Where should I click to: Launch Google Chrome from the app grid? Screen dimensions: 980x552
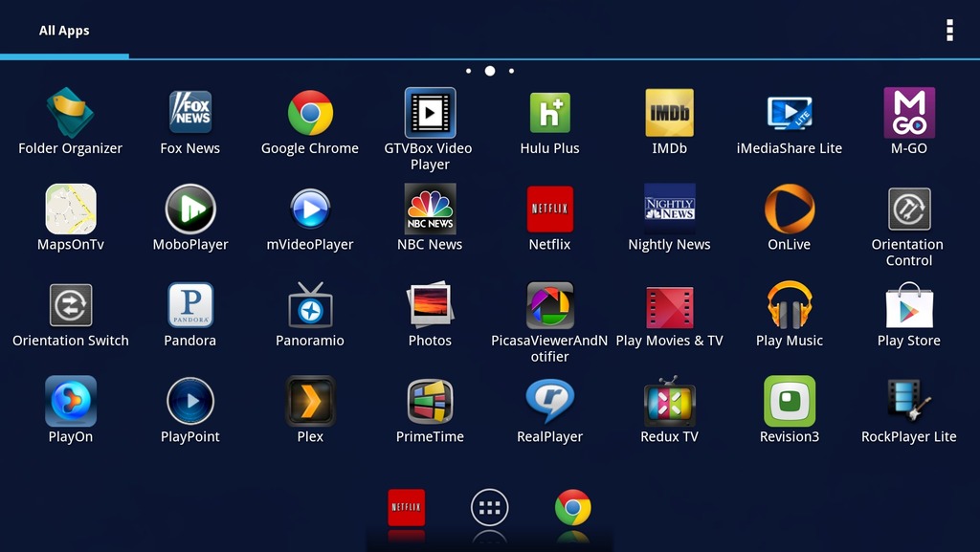pyautogui.click(x=310, y=114)
